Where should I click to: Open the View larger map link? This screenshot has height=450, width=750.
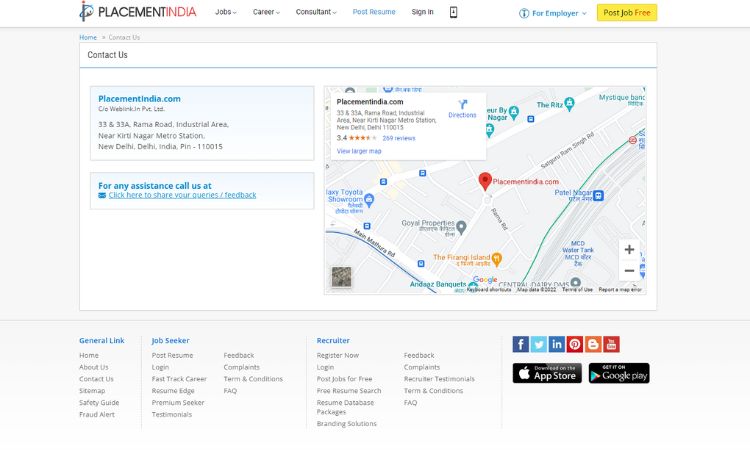pos(359,151)
